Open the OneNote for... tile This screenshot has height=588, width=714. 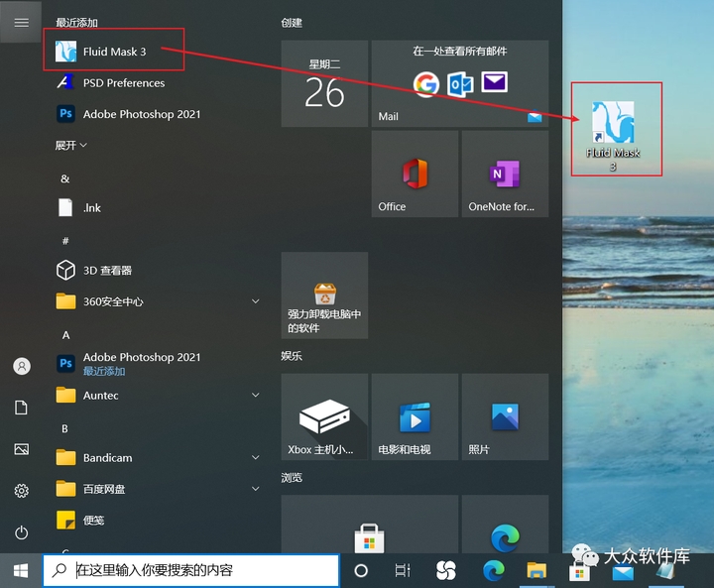[505, 174]
